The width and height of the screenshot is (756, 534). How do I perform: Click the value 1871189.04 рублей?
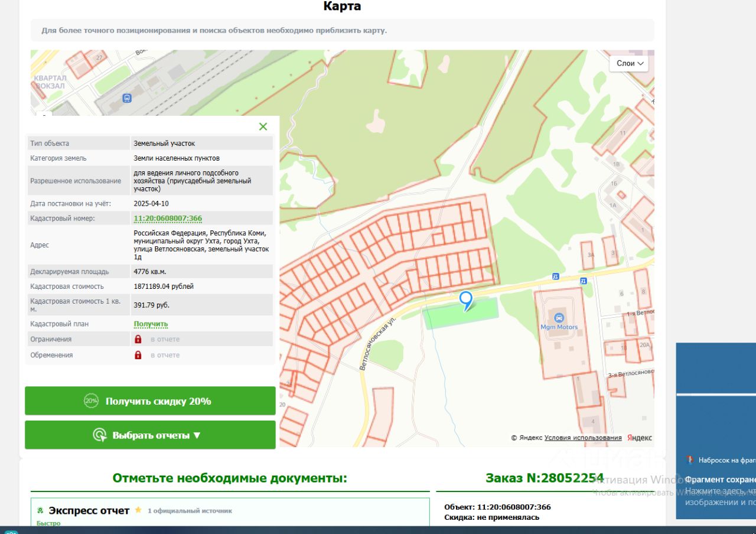164,286
